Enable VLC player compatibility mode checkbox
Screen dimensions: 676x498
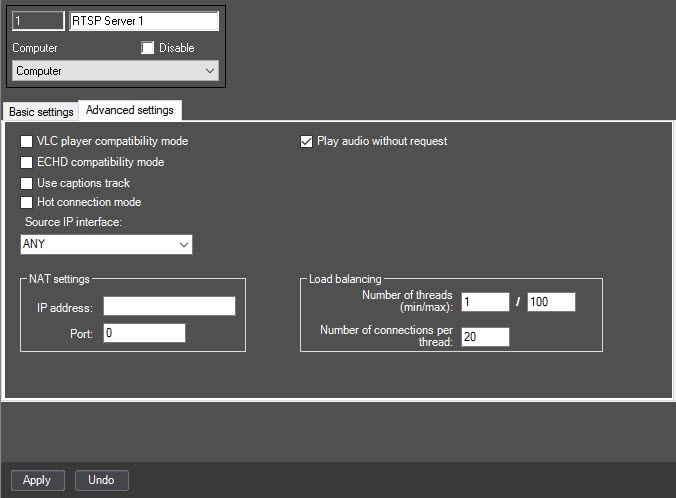26,141
